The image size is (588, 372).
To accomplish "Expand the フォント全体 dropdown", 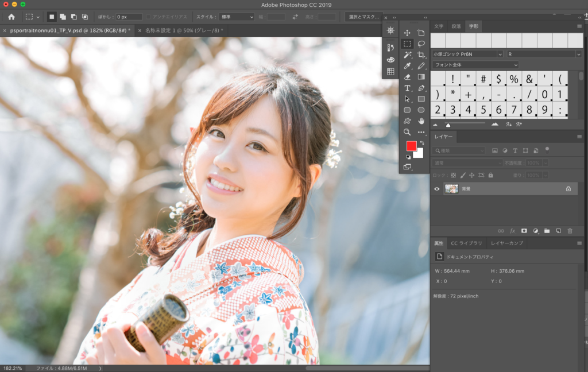I will [475, 65].
